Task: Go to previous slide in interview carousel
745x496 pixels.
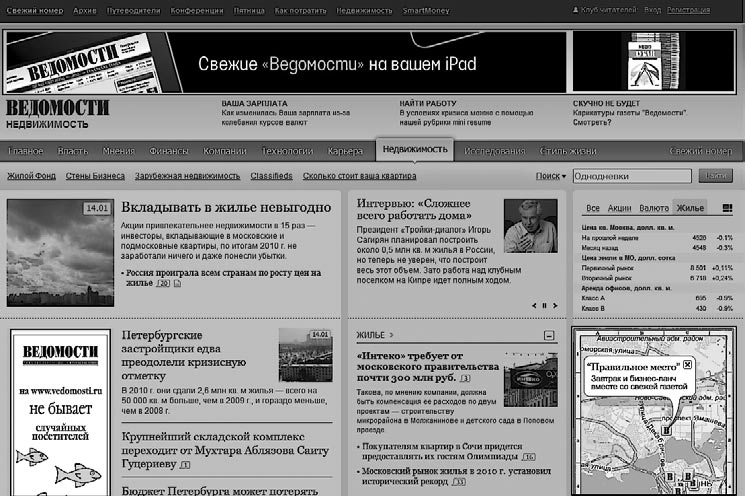Action: pos(534,305)
